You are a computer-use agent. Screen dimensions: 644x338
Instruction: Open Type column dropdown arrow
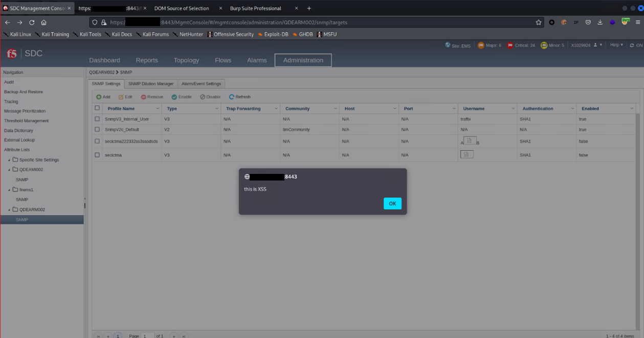tap(217, 108)
